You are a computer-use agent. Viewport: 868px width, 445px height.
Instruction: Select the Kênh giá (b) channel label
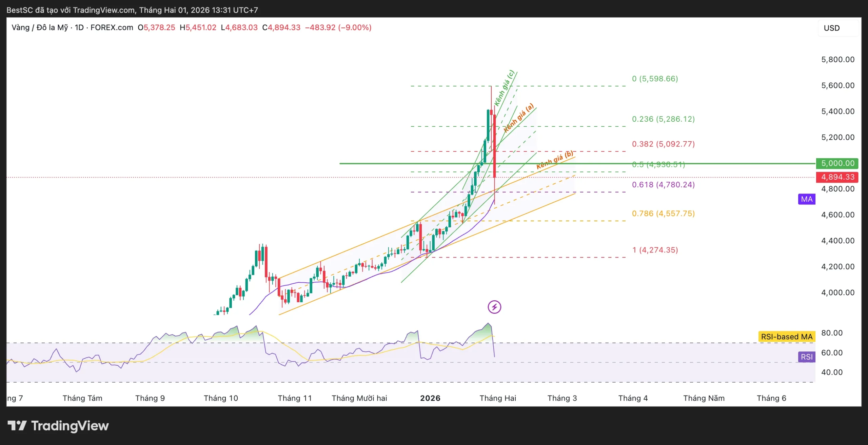[555, 160]
